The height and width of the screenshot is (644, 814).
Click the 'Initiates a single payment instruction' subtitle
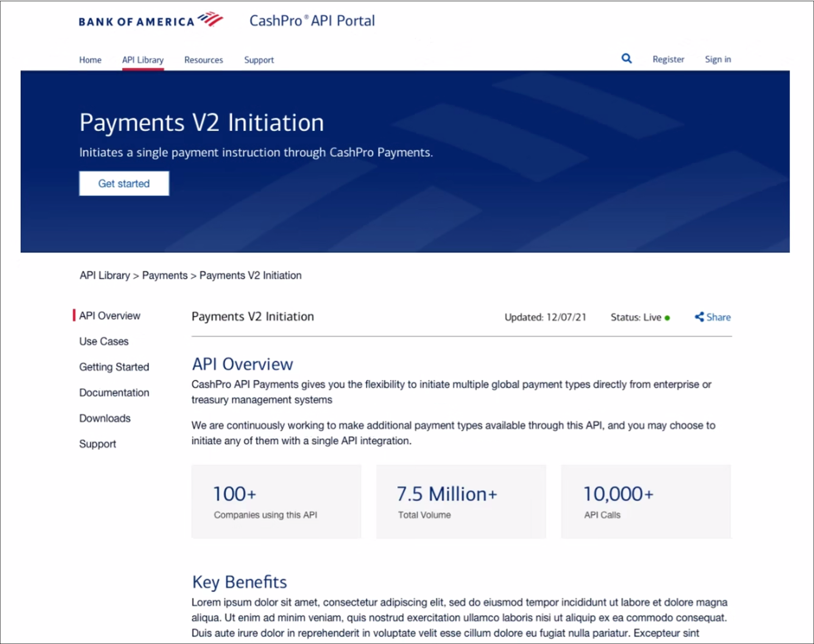[256, 153]
